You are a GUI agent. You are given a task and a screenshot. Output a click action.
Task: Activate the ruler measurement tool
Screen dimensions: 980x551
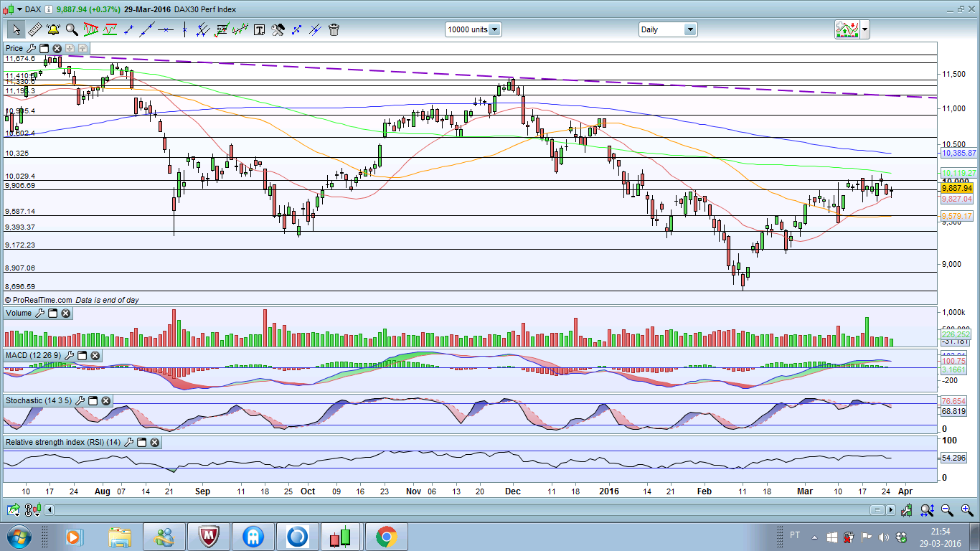34,29
